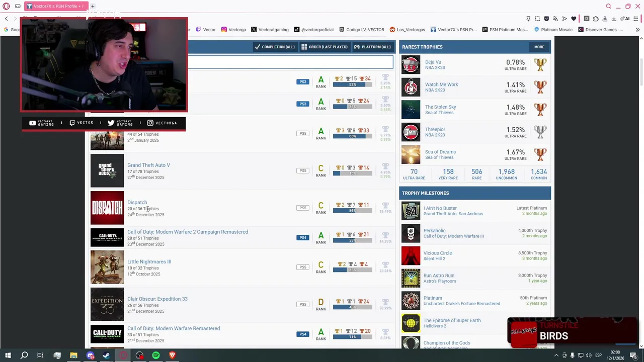The width and height of the screenshot is (644, 362).
Task: Open Modern Warfare 2 Campaign Remastered link
Action: [188, 232]
